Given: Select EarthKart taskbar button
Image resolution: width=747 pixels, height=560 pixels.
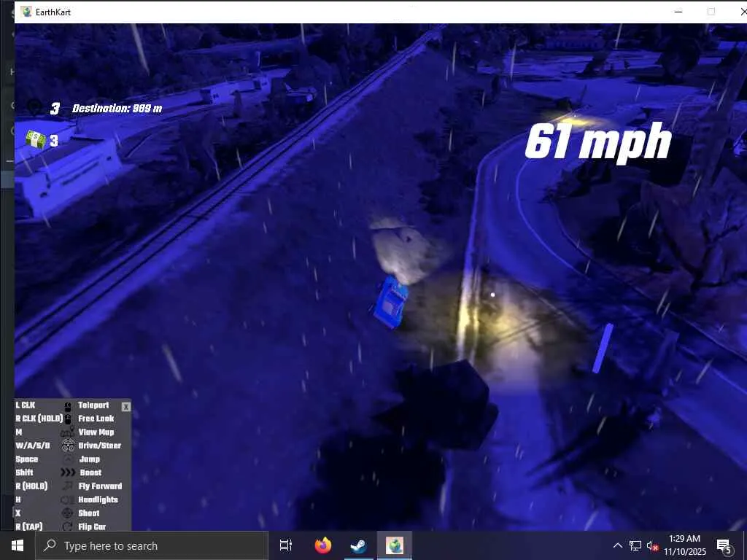Looking at the screenshot, I should click(x=395, y=545).
